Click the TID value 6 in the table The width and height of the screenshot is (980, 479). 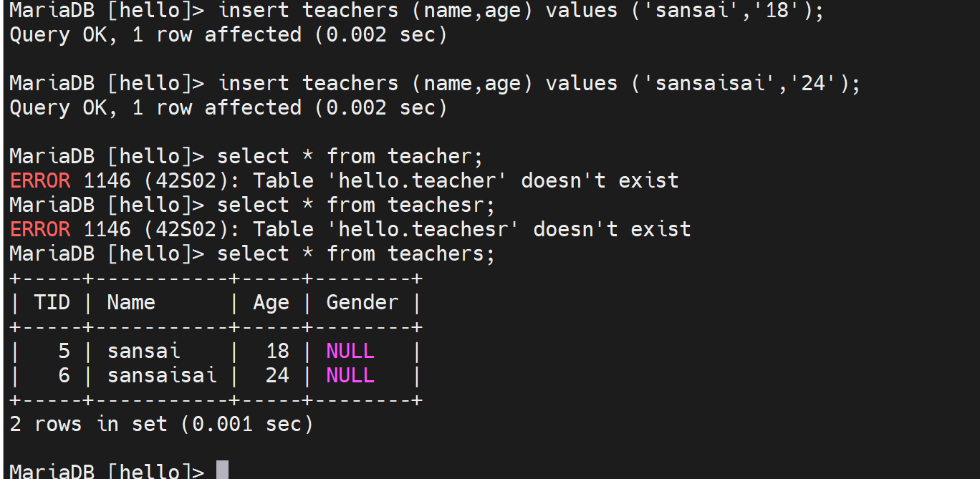pos(64,376)
